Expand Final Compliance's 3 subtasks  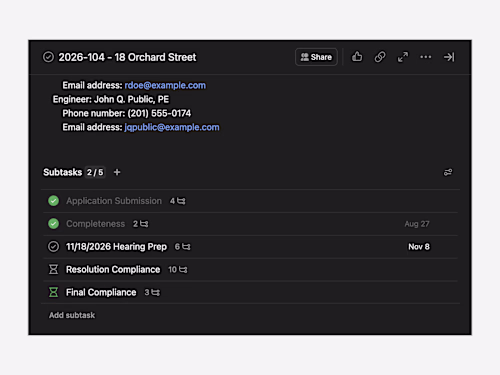pyautogui.click(x=152, y=292)
